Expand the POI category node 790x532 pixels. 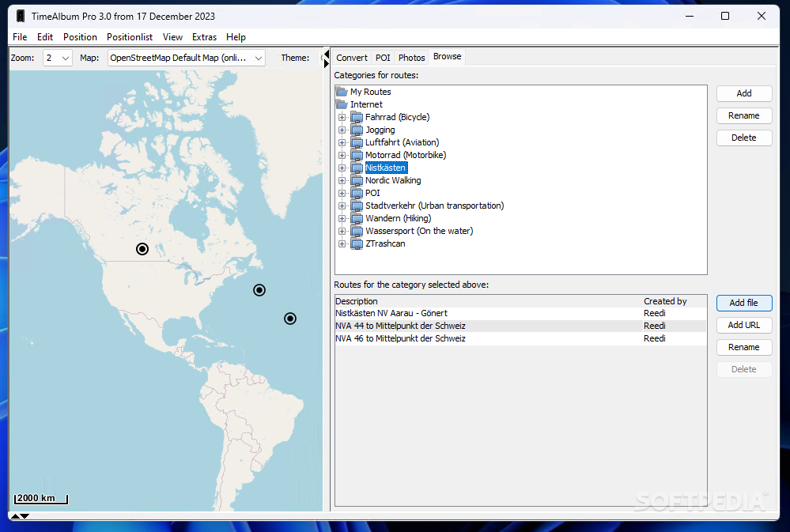click(x=342, y=193)
